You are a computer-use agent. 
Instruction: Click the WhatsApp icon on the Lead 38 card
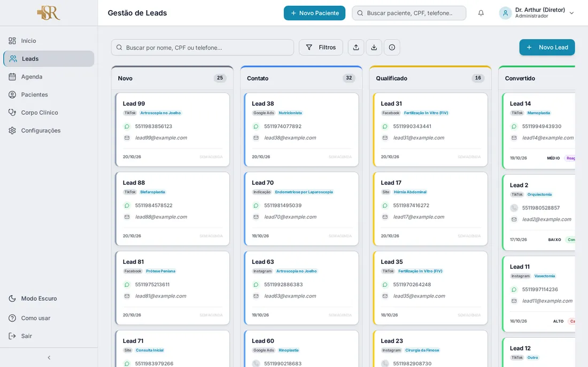coord(256,126)
